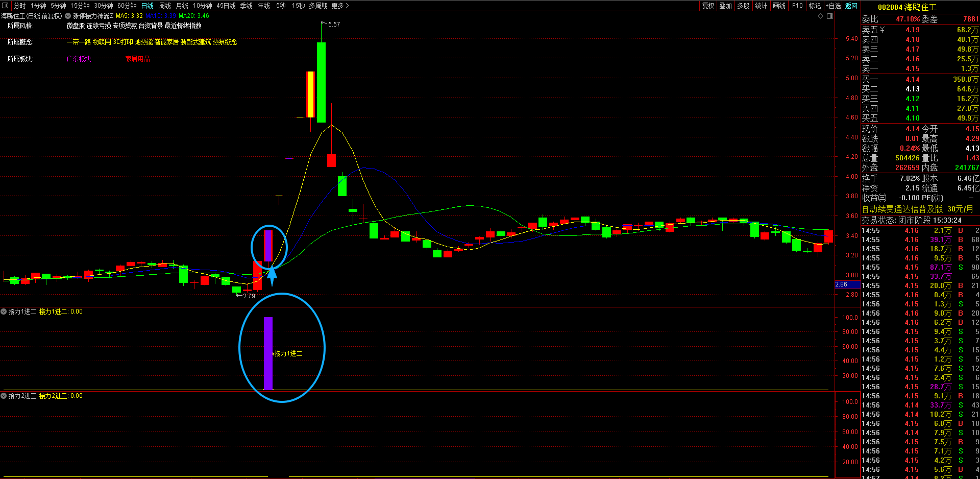Image resolution: width=980 pixels, height=479 pixels.
Task: Switch to 分时 intraday view
Action: click(x=20, y=6)
